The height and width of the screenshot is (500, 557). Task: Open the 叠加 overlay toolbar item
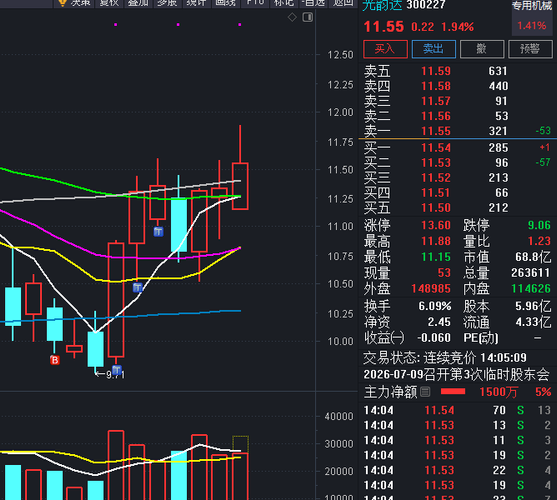point(138,3)
